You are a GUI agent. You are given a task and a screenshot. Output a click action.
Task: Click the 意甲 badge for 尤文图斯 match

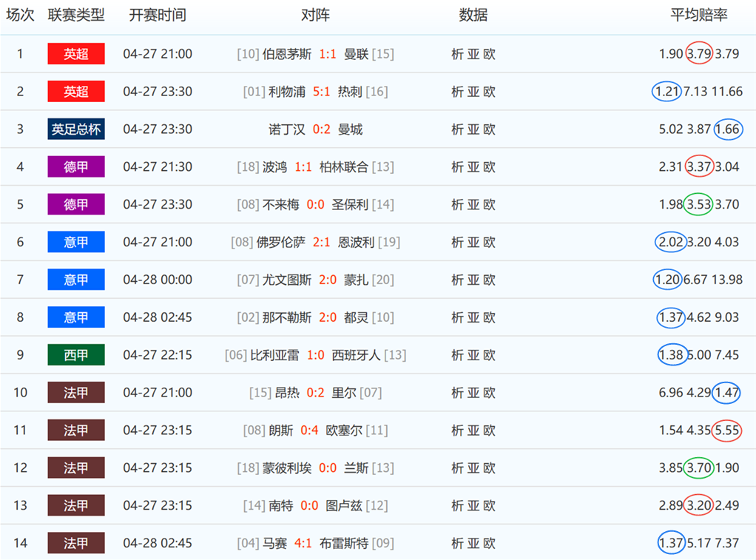click(x=76, y=280)
